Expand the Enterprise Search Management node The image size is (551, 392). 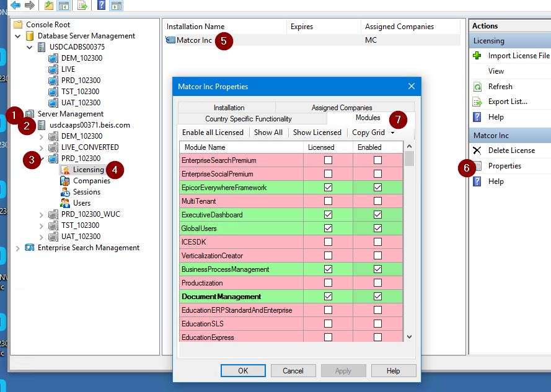point(17,248)
